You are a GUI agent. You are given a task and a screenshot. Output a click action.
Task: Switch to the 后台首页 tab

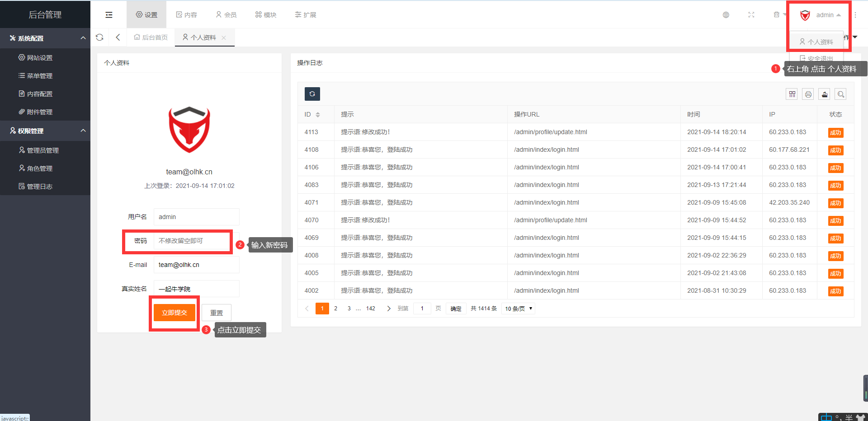pos(151,37)
